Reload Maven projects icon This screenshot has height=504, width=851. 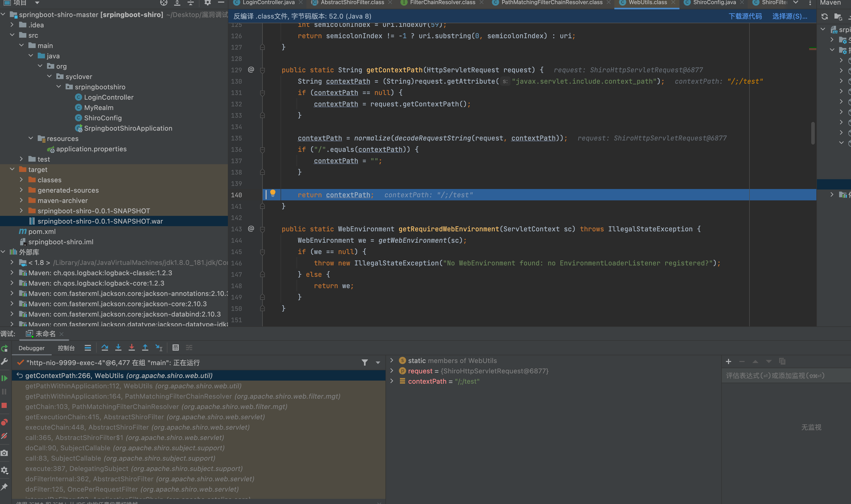(824, 16)
